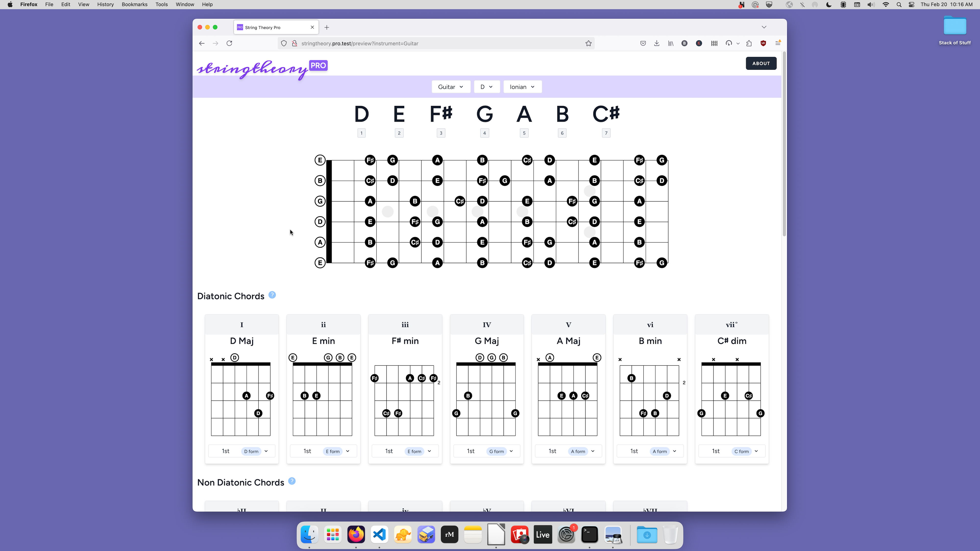The width and height of the screenshot is (980, 551).
Task: Open Spotlight search in the menu bar
Action: (899, 5)
